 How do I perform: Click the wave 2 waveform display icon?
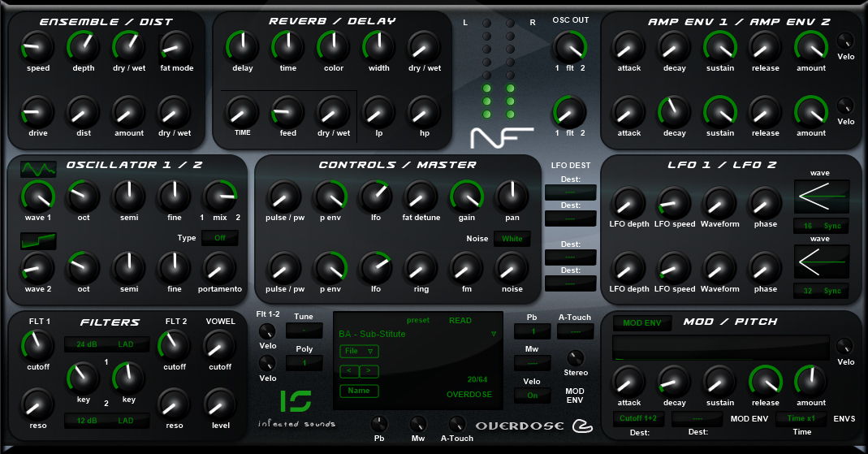(x=38, y=241)
